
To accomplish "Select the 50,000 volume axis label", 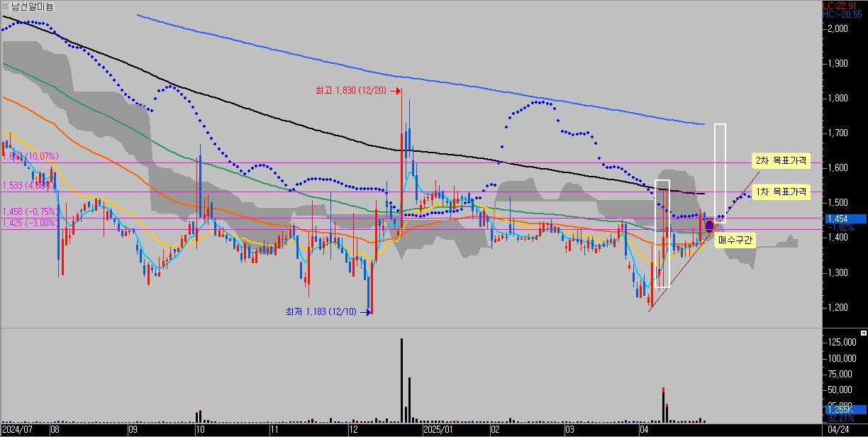I will coord(838,390).
